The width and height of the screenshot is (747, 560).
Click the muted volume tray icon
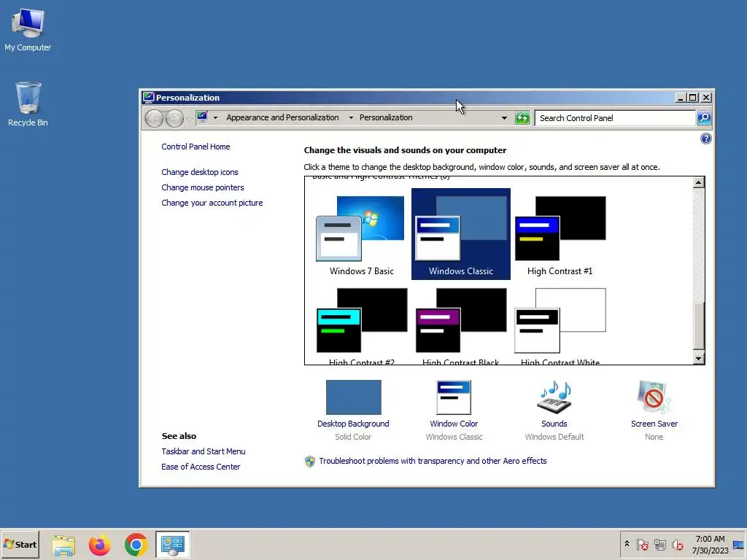click(677, 544)
